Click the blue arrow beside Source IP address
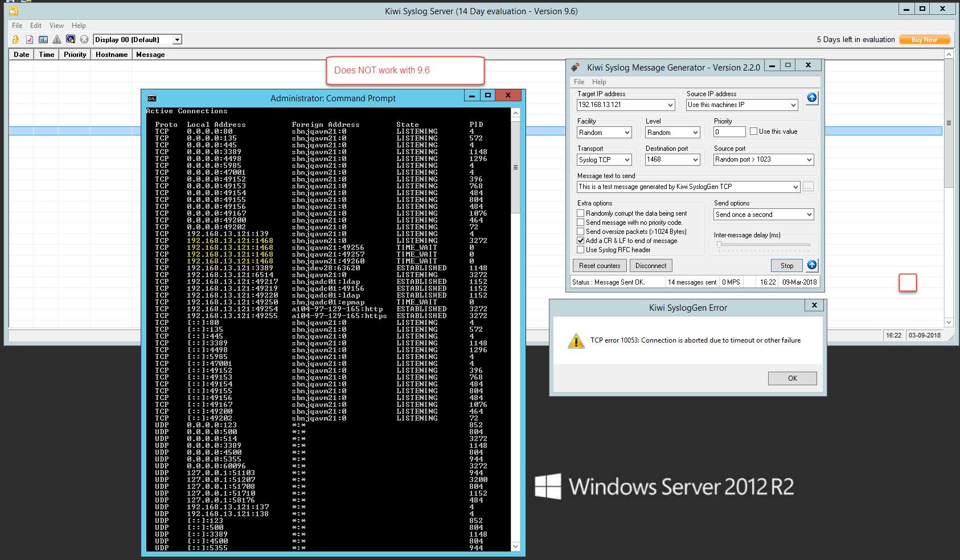The height and width of the screenshot is (560, 960). [x=812, y=98]
